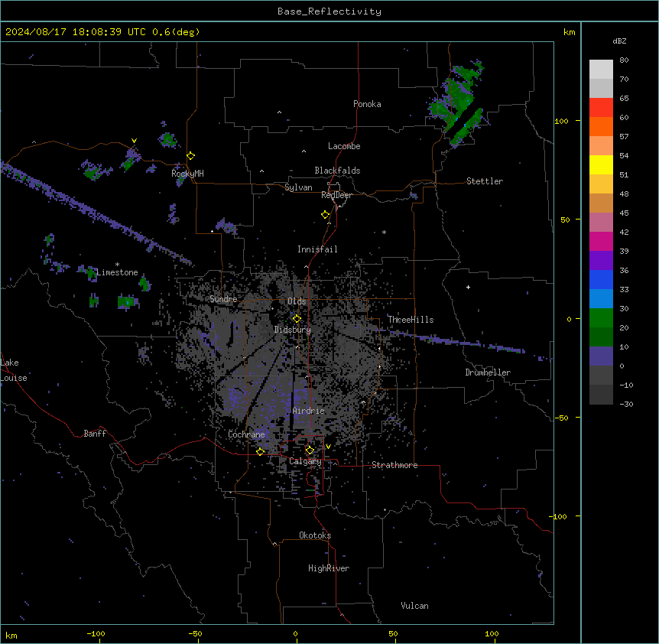Image resolution: width=659 pixels, height=644 pixels.
Task: Click the Base_Reflectivity title
Action: [329, 11]
